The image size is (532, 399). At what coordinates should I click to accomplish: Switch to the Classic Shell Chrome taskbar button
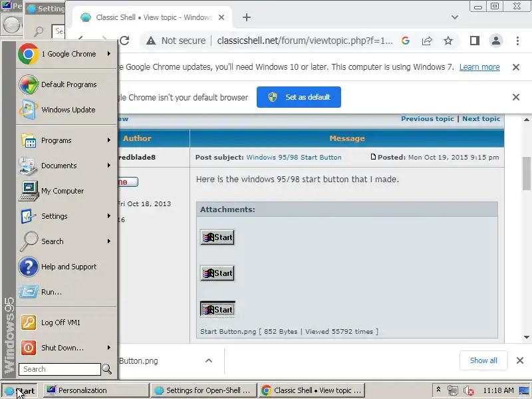tap(312, 390)
